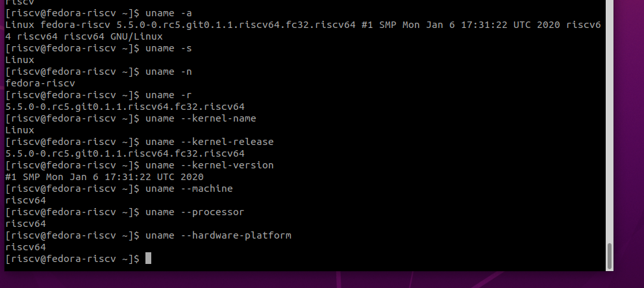
Task: Click the 'uname -a' command text
Action: 167,13
